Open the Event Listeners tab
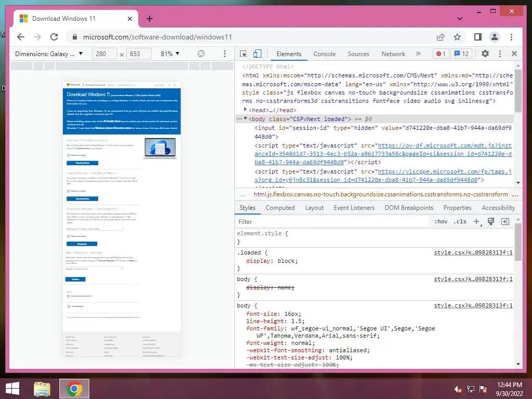 (x=354, y=208)
